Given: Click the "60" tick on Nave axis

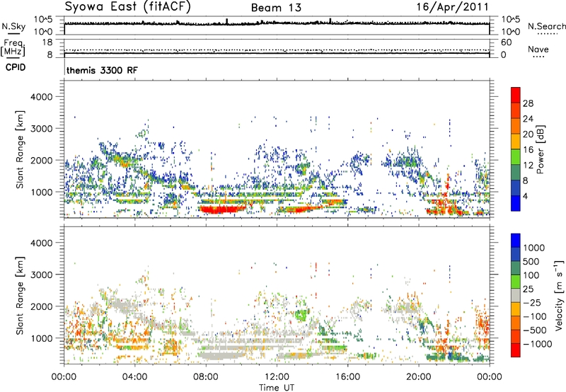Looking at the screenshot, I should [x=506, y=42].
